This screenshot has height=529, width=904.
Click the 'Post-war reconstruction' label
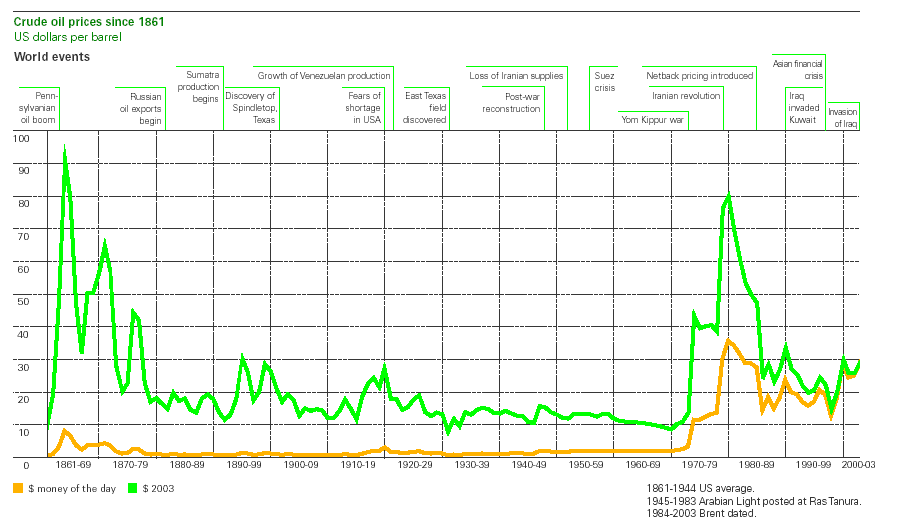point(511,103)
